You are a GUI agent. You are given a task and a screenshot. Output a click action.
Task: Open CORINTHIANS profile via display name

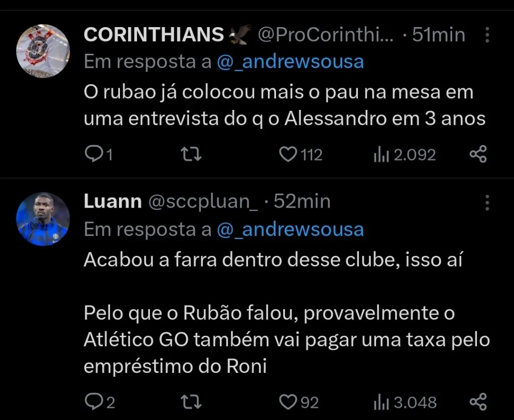[x=153, y=35]
